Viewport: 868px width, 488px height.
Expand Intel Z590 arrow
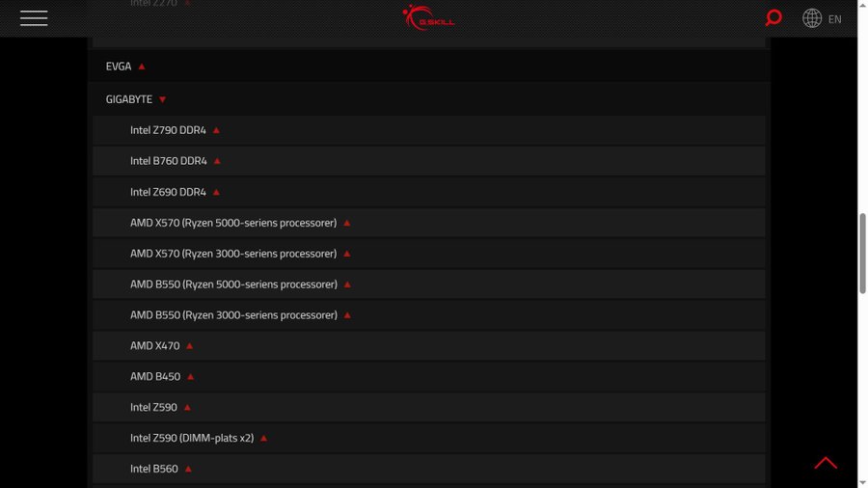point(187,407)
